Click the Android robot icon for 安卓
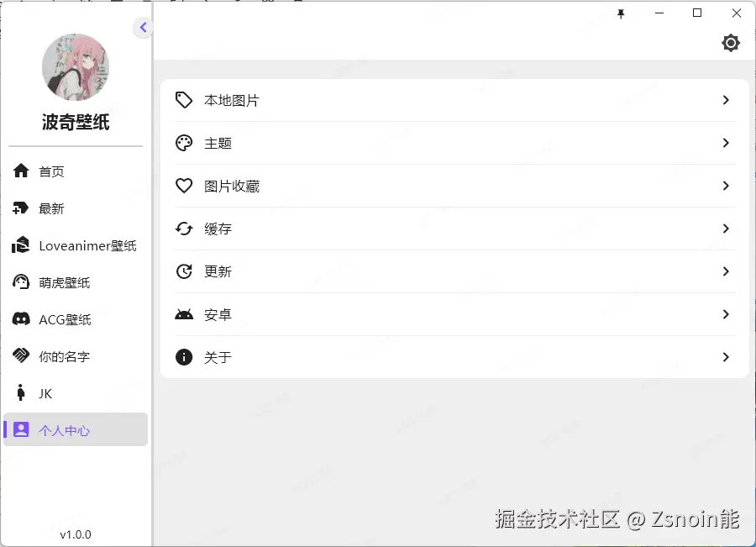 tap(184, 314)
